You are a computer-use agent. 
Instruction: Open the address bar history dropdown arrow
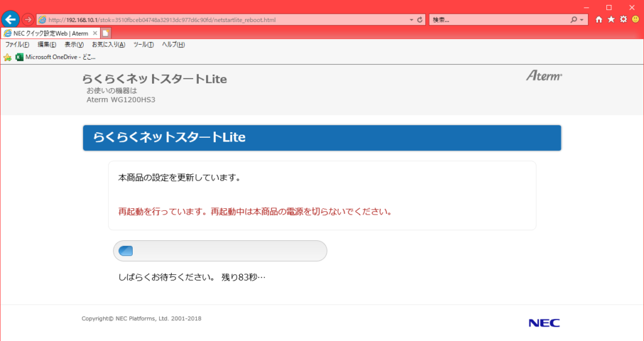point(411,20)
